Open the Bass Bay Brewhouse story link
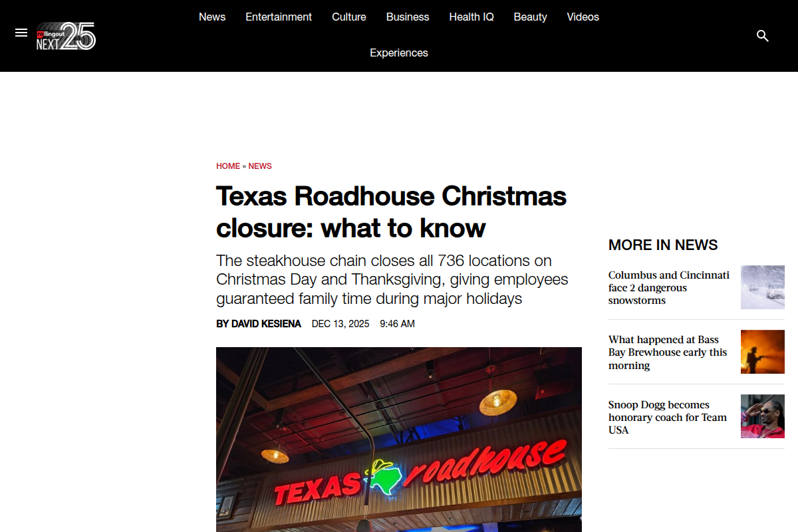798x532 pixels. [668, 352]
